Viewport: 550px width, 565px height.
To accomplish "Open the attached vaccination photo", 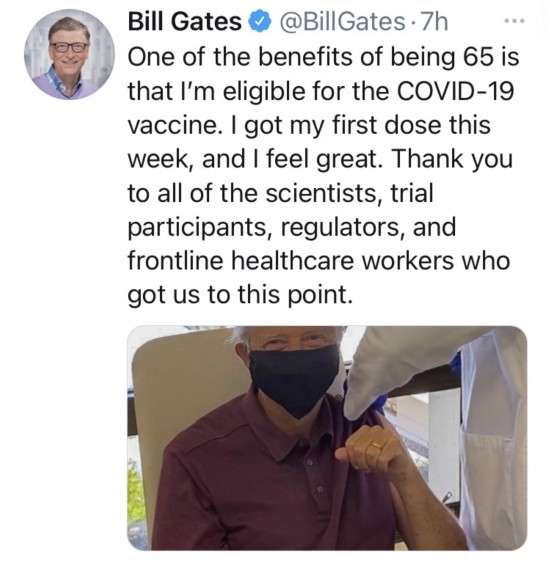I will [327, 438].
